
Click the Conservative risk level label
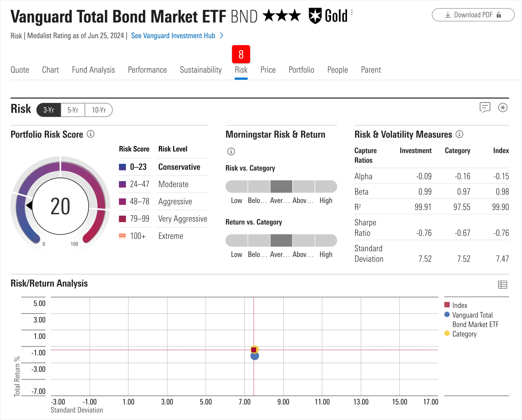179,167
